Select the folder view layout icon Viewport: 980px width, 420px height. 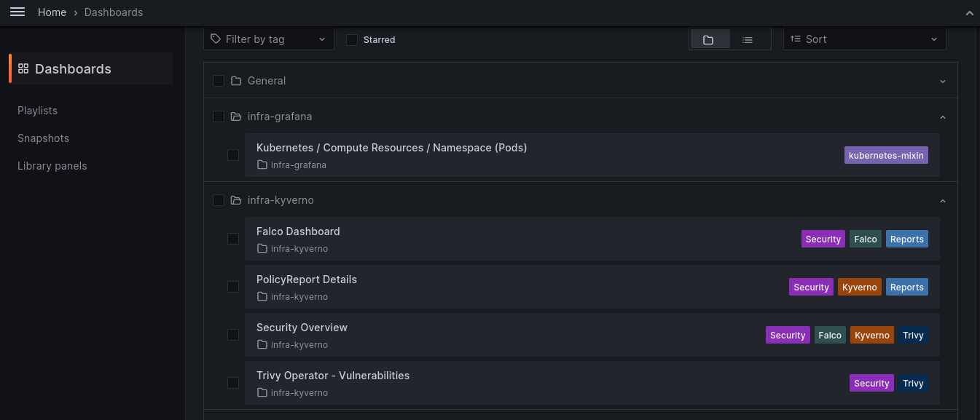click(x=710, y=39)
